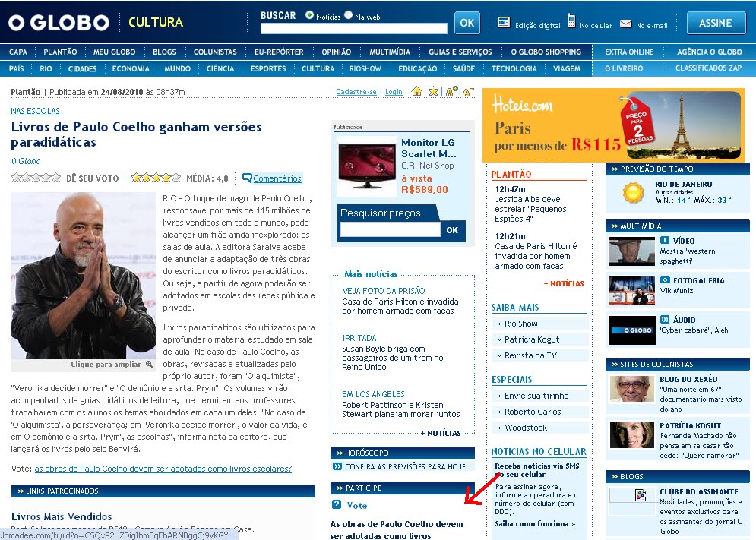Screen dimensions: 756x540
Task: Open the O Livreiro link
Action: tap(623, 69)
